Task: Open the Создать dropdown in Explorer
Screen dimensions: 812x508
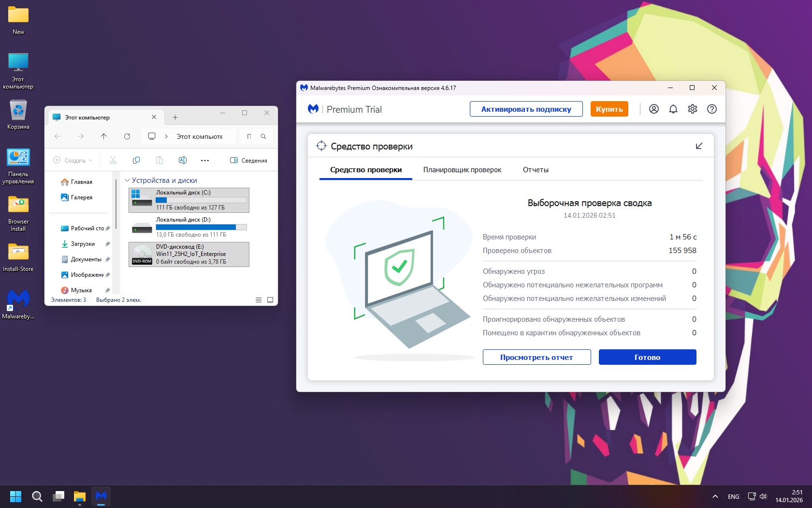Action: coord(72,160)
